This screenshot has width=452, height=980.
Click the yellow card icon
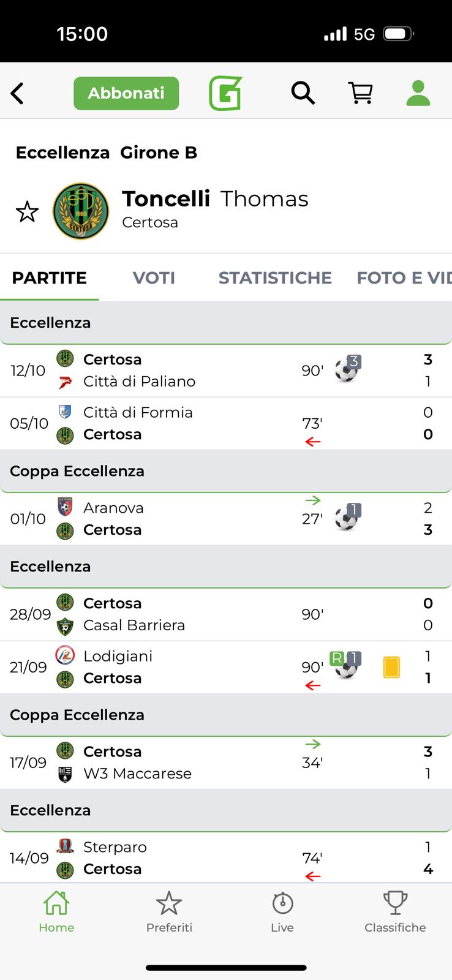click(391, 667)
